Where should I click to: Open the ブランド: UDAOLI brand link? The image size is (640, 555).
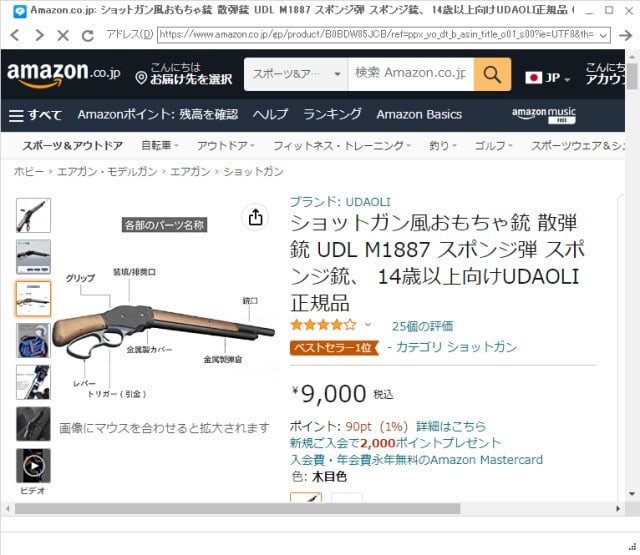pos(340,202)
